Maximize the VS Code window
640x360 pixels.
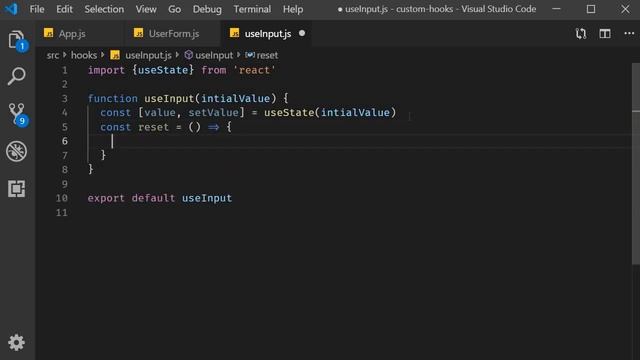tap(591, 9)
